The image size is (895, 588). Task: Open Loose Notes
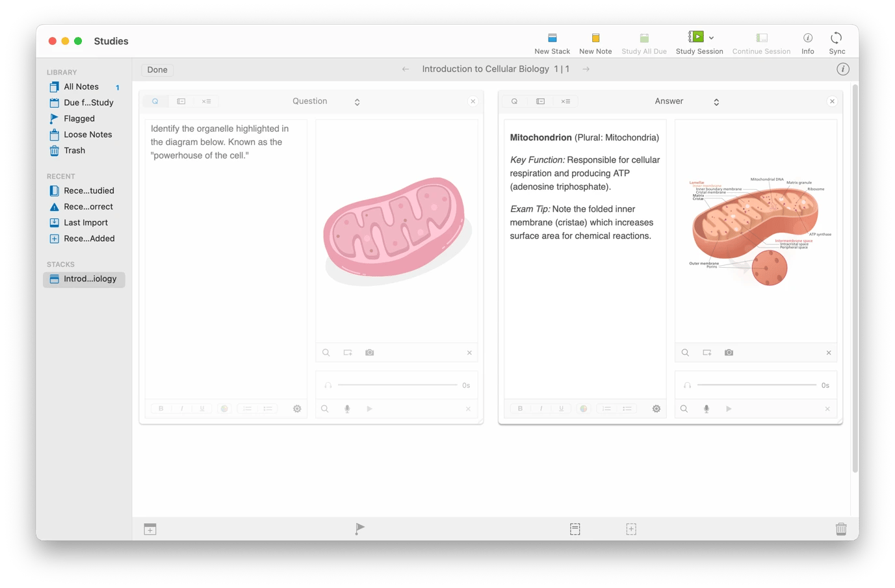(84, 134)
